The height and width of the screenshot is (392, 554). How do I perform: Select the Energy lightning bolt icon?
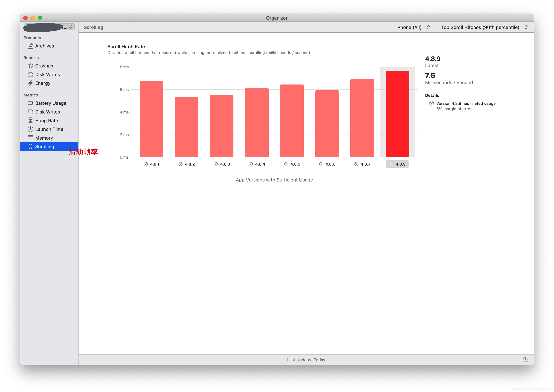click(30, 83)
